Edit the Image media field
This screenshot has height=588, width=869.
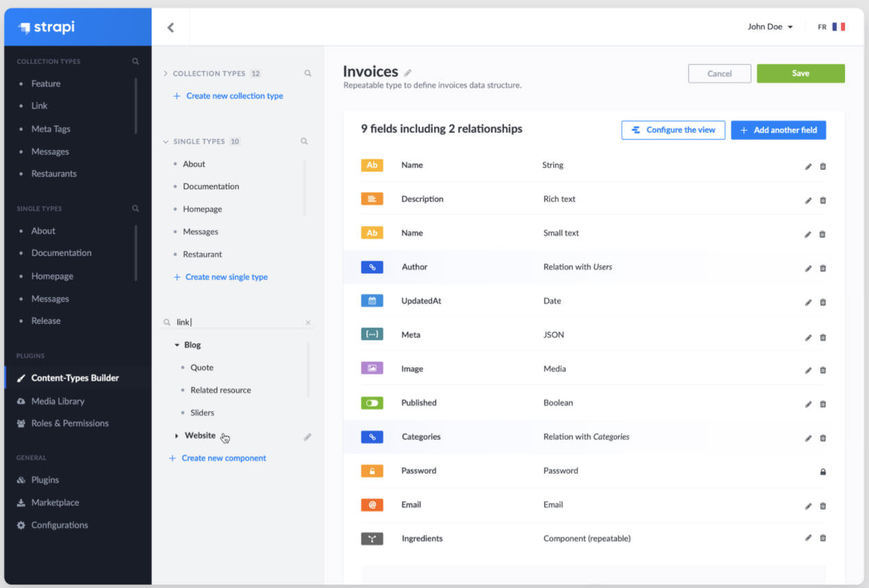point(808,370)
